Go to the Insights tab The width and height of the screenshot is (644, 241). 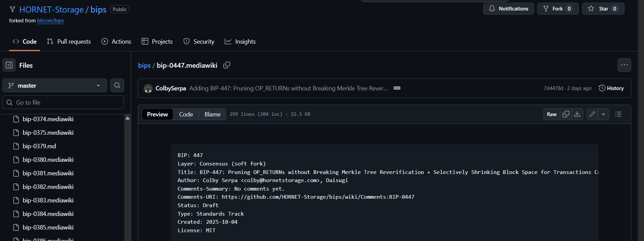click(x=240, y=42)
